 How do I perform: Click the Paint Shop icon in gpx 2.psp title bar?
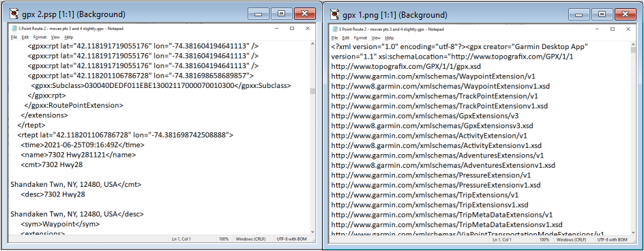click(14, 14)
